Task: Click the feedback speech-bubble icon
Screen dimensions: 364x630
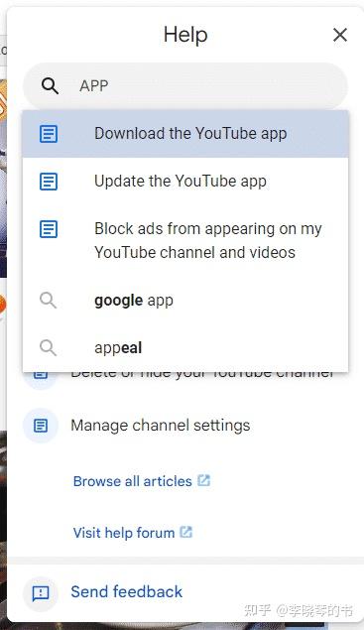Action: [x=41, y=593]
